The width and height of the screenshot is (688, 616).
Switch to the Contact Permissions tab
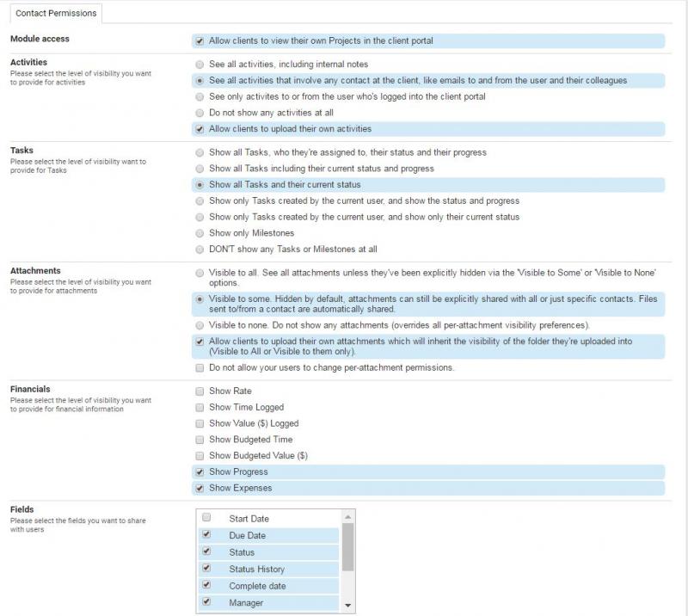coord(56,14)
